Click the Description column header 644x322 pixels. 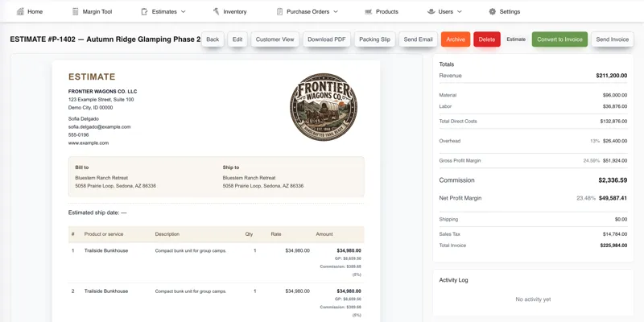tap(167, 234)
